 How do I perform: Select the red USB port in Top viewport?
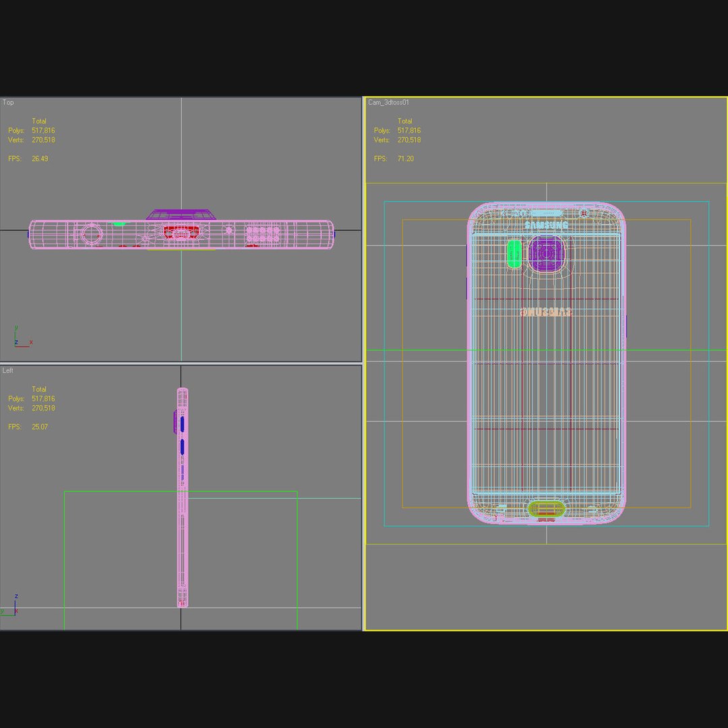[x=181, y=233]
